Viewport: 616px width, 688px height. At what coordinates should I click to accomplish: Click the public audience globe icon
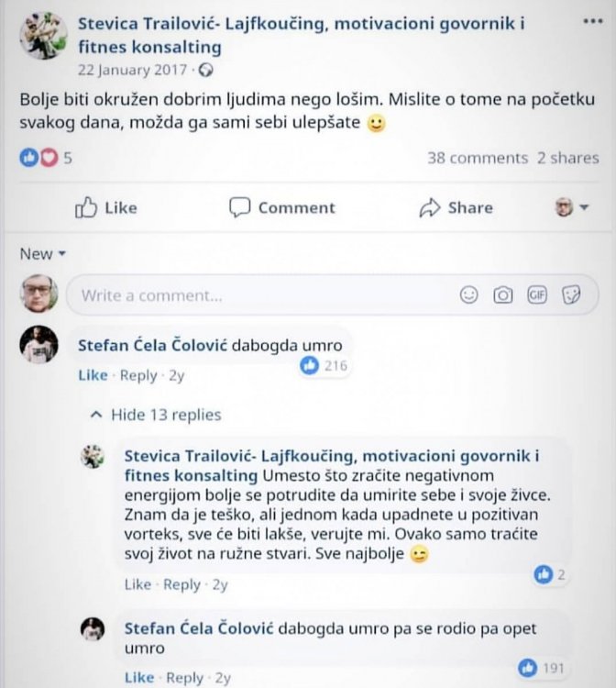206,70
